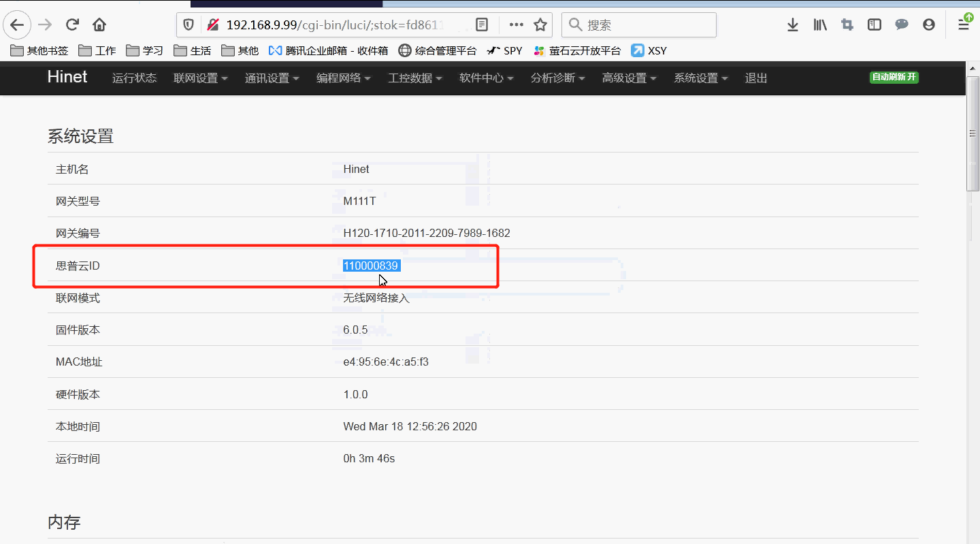
Task: Click the browser back arrow button
Action: pos(17,25)
